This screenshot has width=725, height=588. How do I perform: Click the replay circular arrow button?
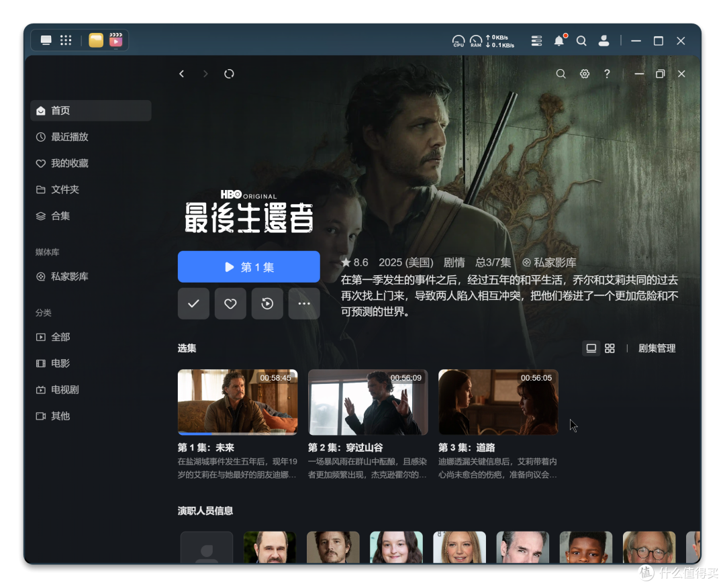(267, 303)
